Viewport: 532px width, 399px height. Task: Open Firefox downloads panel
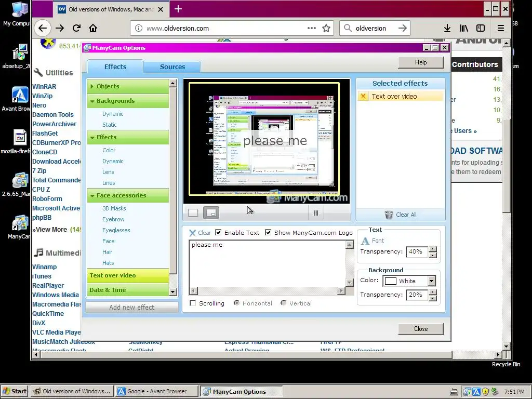pos(447,28)
